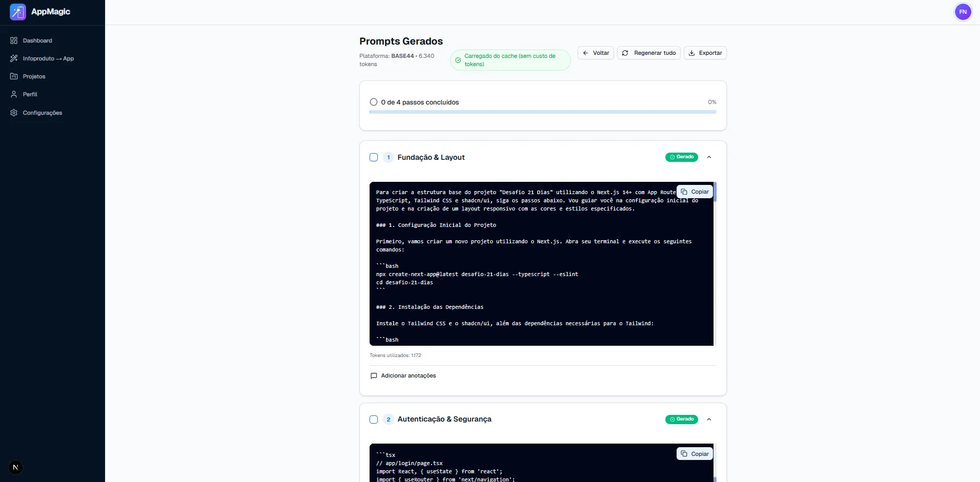Open the FN profile avatar menu
The width and height of the screenshot is (980, 482).
pos(963,12)
